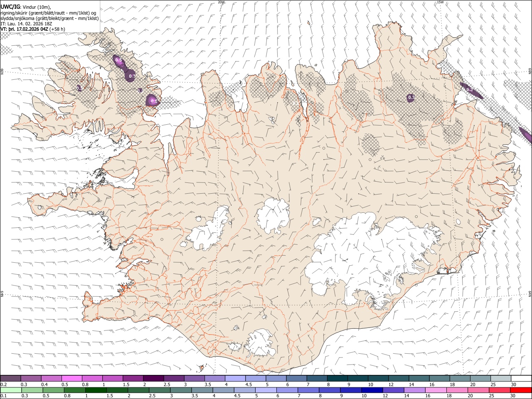This screenshot has width=532, height=399.
Task: Click the 0.5 snowfall label in the Westfjords
Action: [x=118, y=61]
